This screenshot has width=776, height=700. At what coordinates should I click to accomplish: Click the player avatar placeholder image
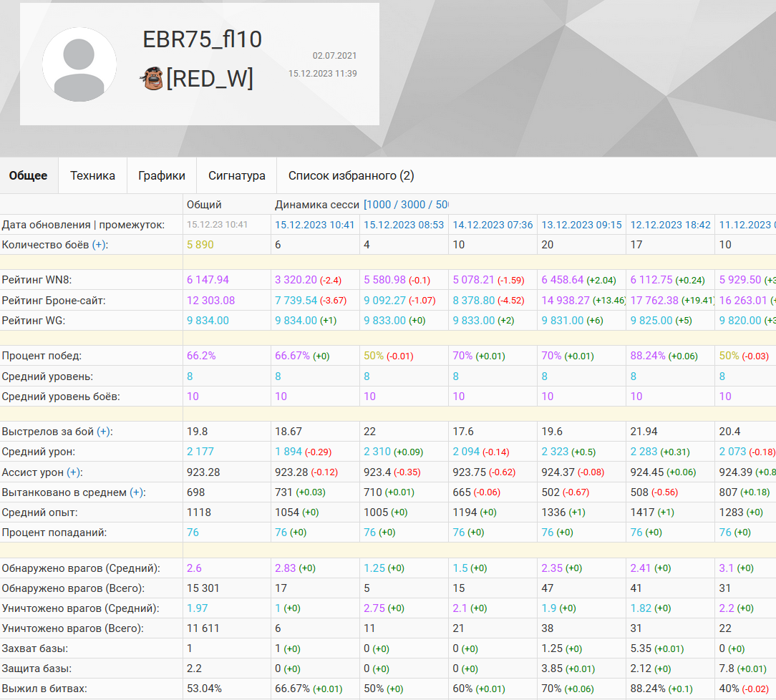click(x=79, y=64)
